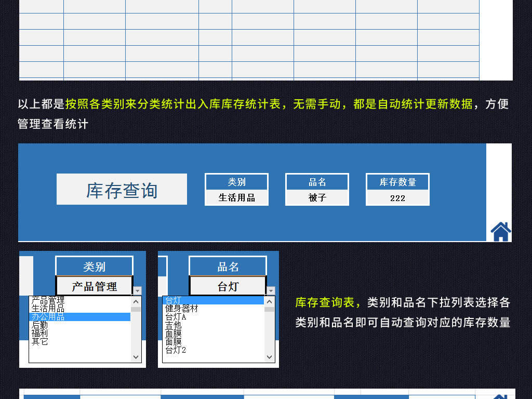Click the down scroll arrow on the 品名 list
The width and height of the screenshot is (532, 399).
tap(269, 357)
